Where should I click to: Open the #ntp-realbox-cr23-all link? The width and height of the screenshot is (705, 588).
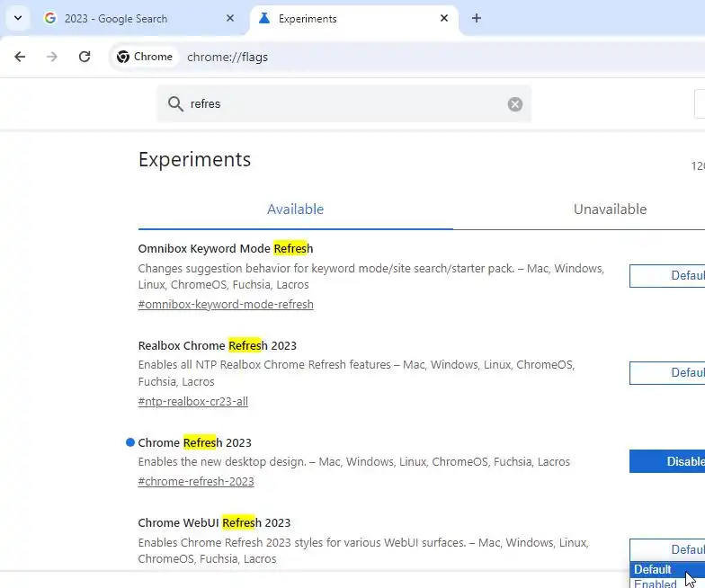(192, 401)
